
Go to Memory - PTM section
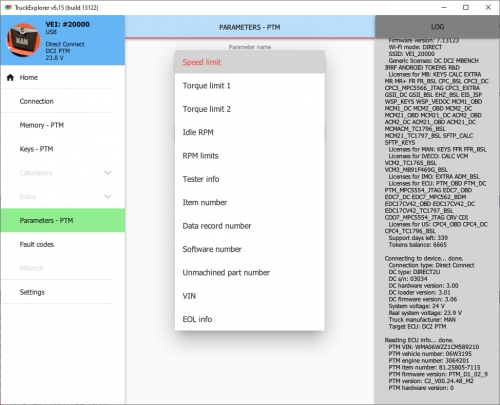tap(63, 125)
